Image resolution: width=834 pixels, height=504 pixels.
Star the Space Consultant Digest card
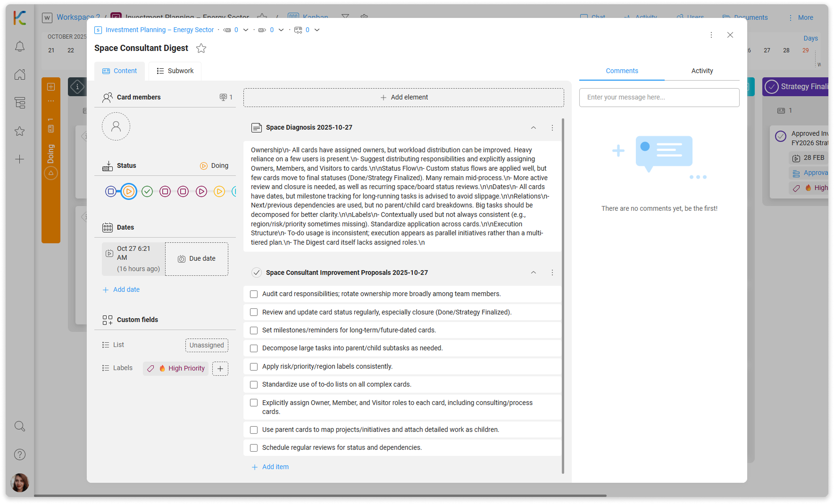201,48
